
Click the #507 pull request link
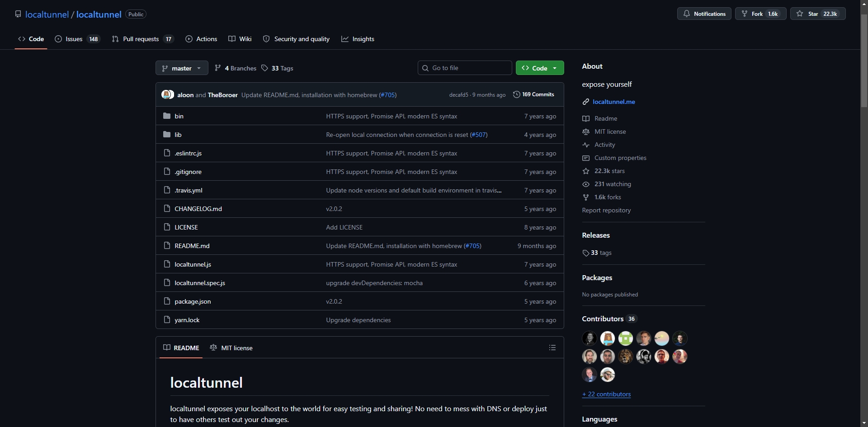(x=479, y=135)
